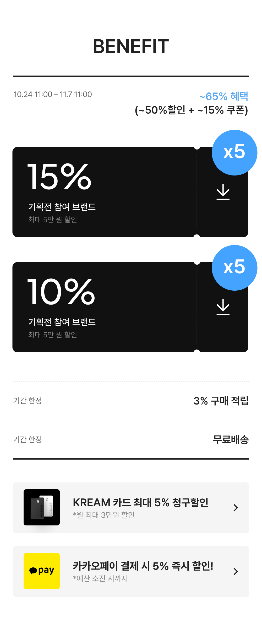Click the blue ~65% 혜택 text
Viewport: 262px width, 644px height.
223,96
